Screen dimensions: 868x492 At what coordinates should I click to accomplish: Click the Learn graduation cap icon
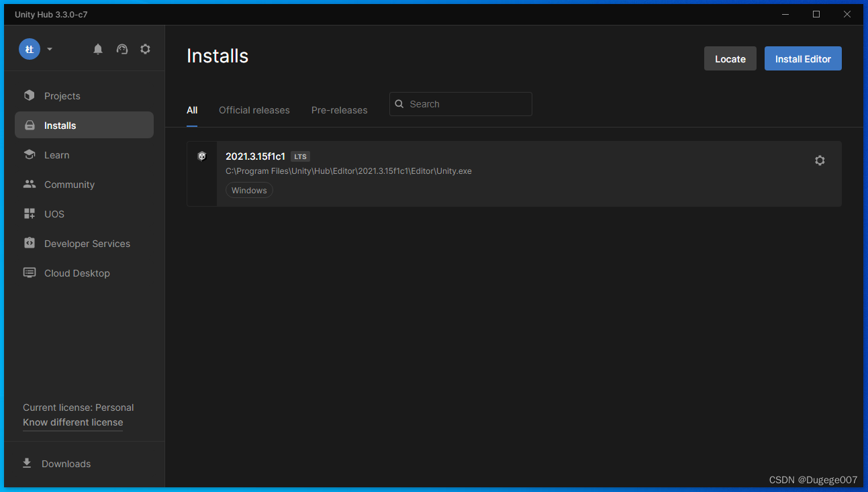coord(30,154)
